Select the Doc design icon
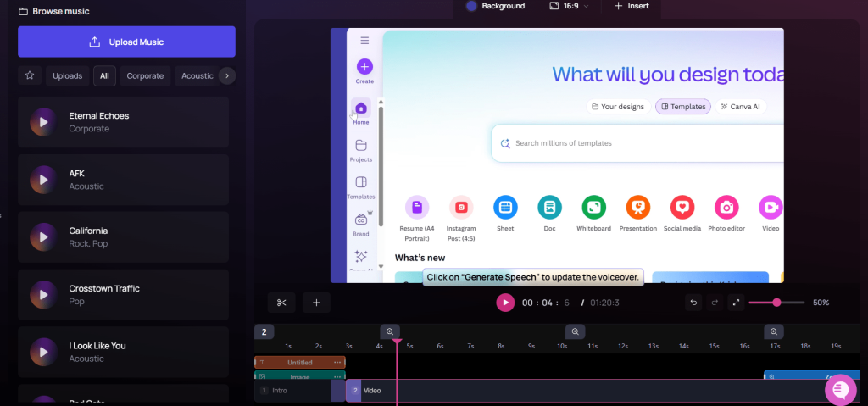 tap(549, 208)
